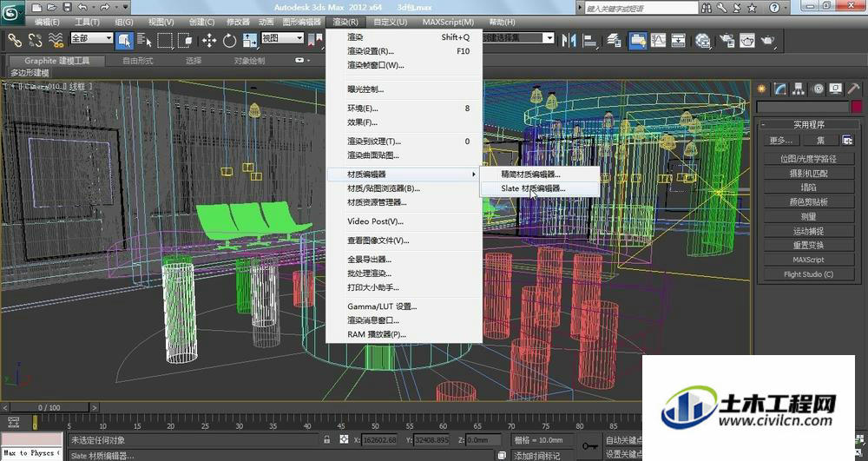The width and height of the screenshot is (868, 461).
Task: Click the 颜色剪贴板 utility button
Action: point(808,202)
